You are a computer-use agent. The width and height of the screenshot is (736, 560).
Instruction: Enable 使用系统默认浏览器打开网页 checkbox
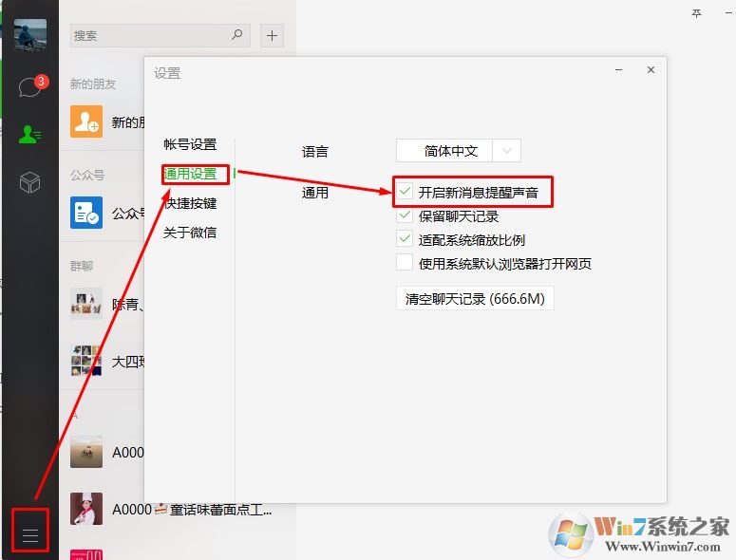(x=405, y=262)
